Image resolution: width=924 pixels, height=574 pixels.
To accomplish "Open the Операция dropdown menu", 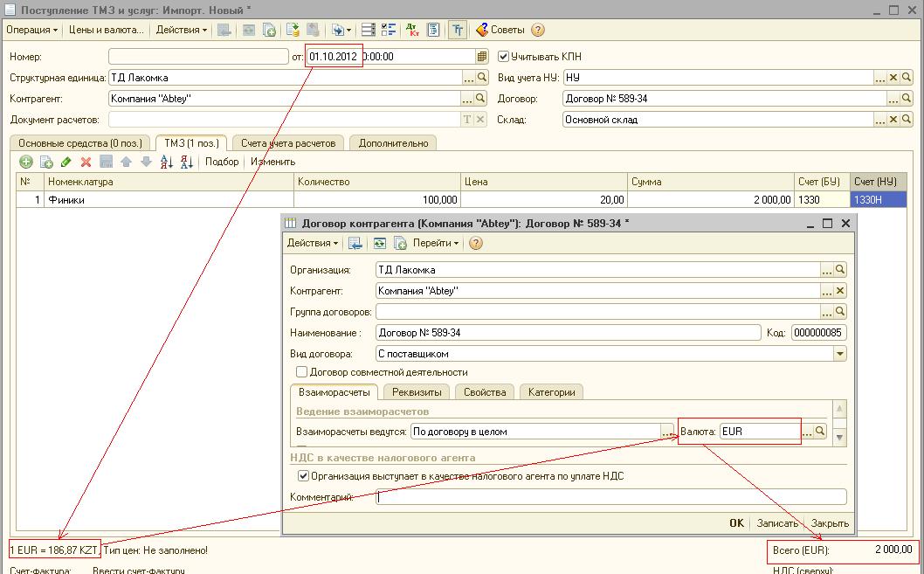I will (x=31, y=30).
